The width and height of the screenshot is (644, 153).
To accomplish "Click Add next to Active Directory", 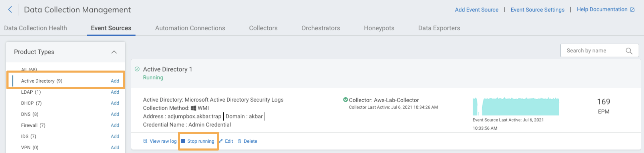I will click(115, 81).
